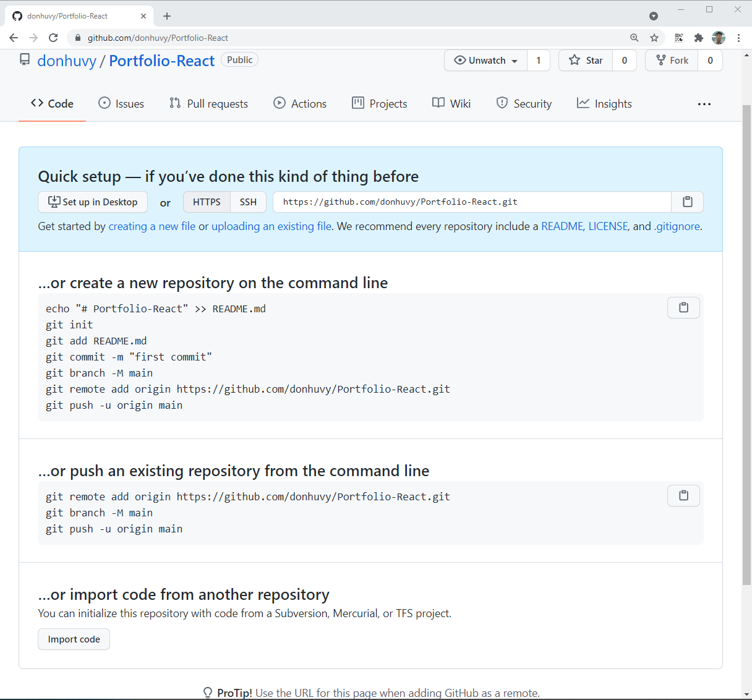Click the ProTip! text at bottom
Viewport: 752px width, 700px height.
click(234, 693)
